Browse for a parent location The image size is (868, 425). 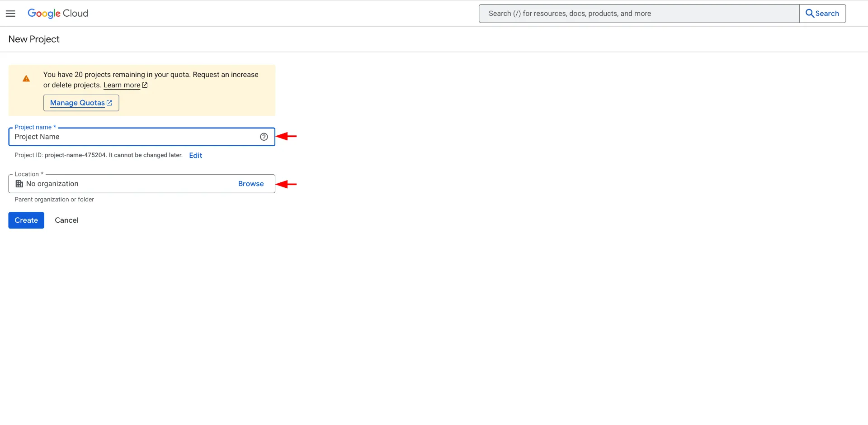coord(251,184)
